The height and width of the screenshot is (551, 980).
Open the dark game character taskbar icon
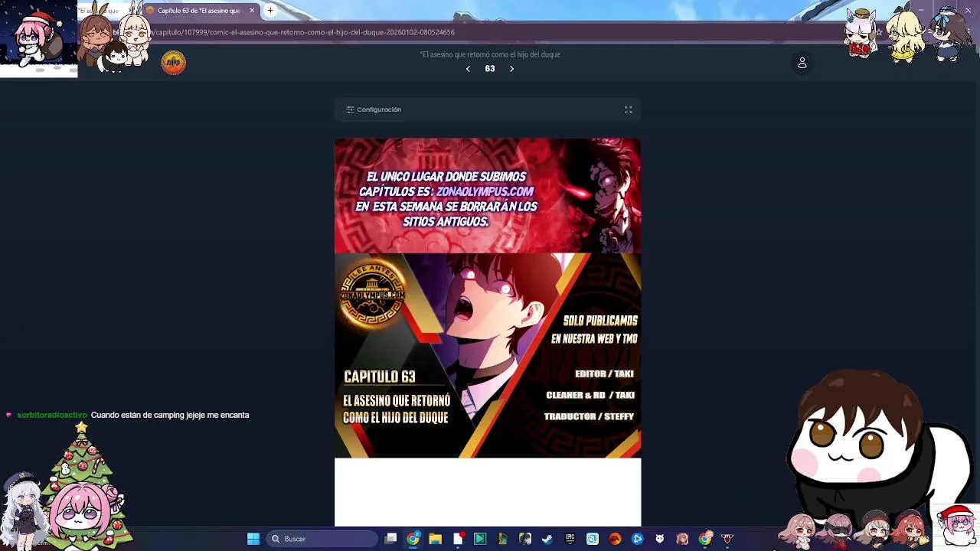click(524, 539)
